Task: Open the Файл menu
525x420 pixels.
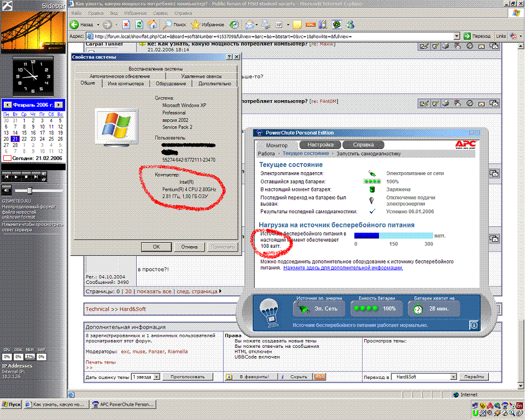Action: click(77, 13)
